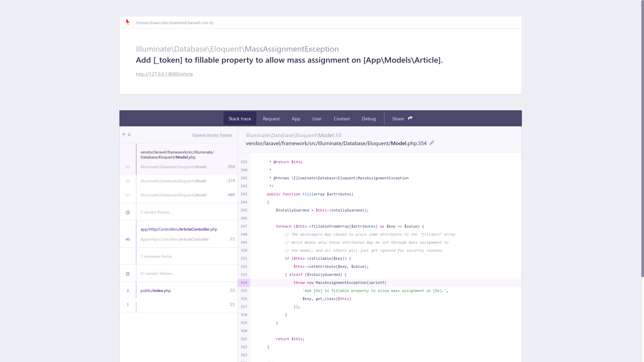The height and width of the screenshot is (362, 644).
Task: Open the App tab
Action: pos(296,118)
